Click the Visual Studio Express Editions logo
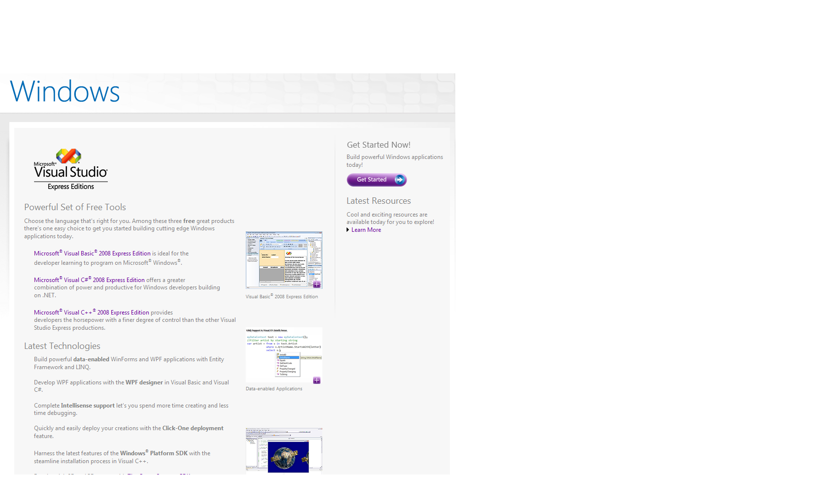 pyautogui.click(x=70, y=169)
